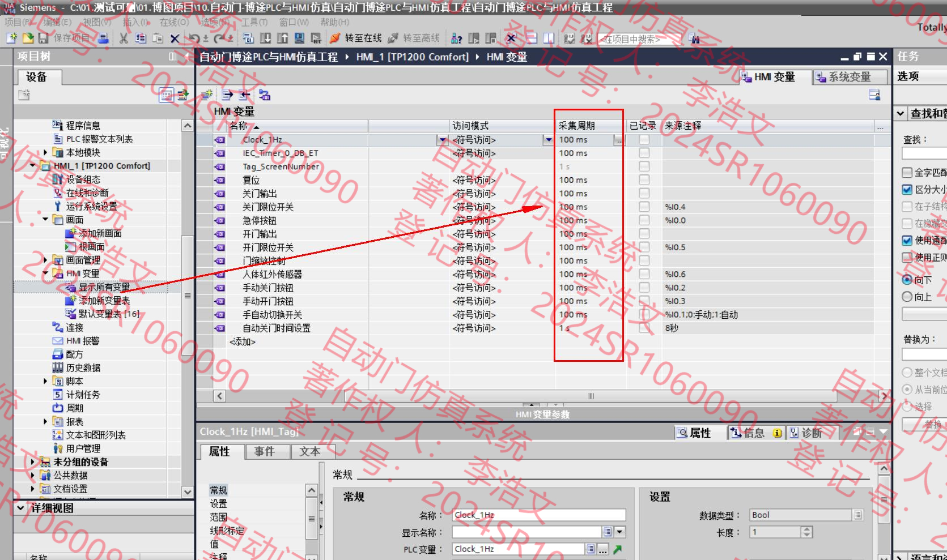
Task: Open the 显示名称 dropdown arrow
Action: (620, 532)
